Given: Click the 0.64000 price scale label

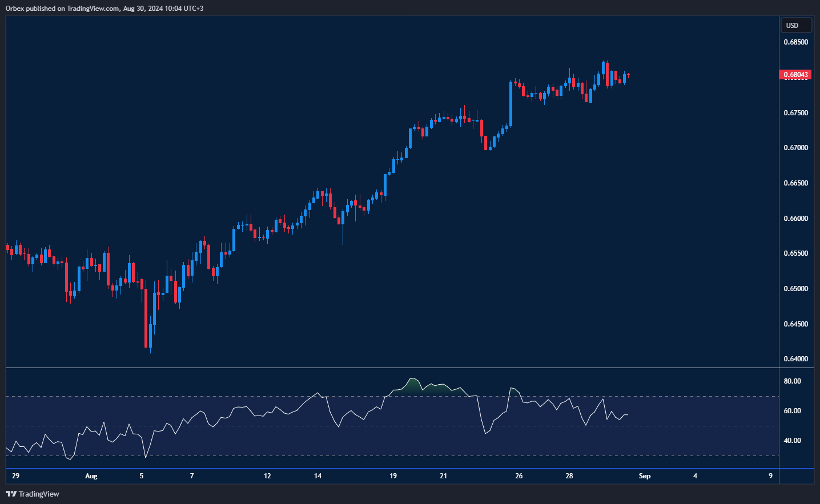Looking at the screenshot, I should coord(795,359).
